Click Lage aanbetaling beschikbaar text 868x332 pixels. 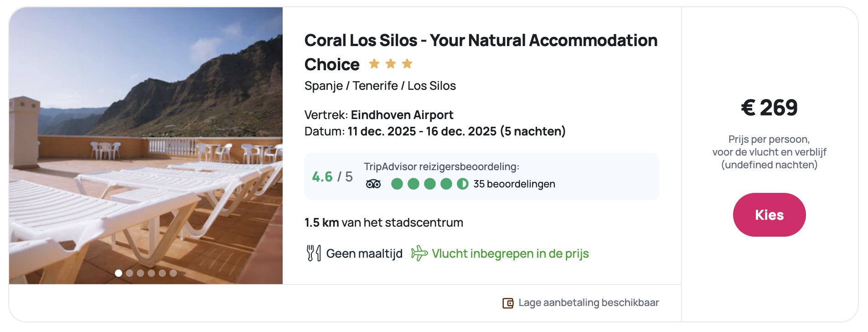(x=589, y=303)
